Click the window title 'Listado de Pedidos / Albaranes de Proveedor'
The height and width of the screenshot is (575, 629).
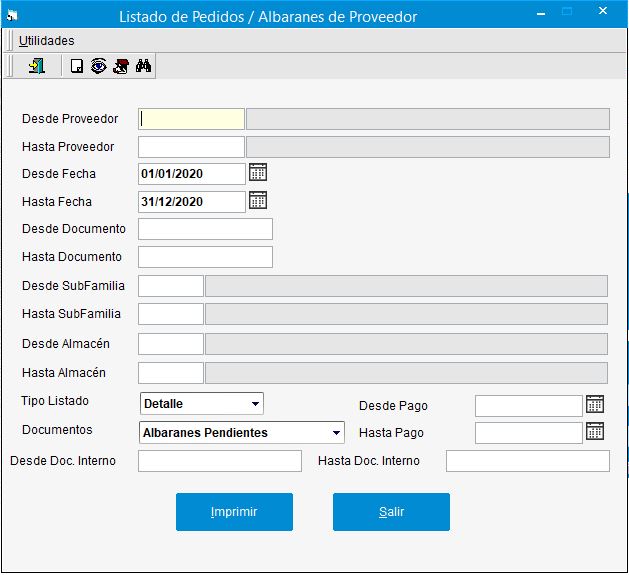pyautogui.click(x=268, y=17)
